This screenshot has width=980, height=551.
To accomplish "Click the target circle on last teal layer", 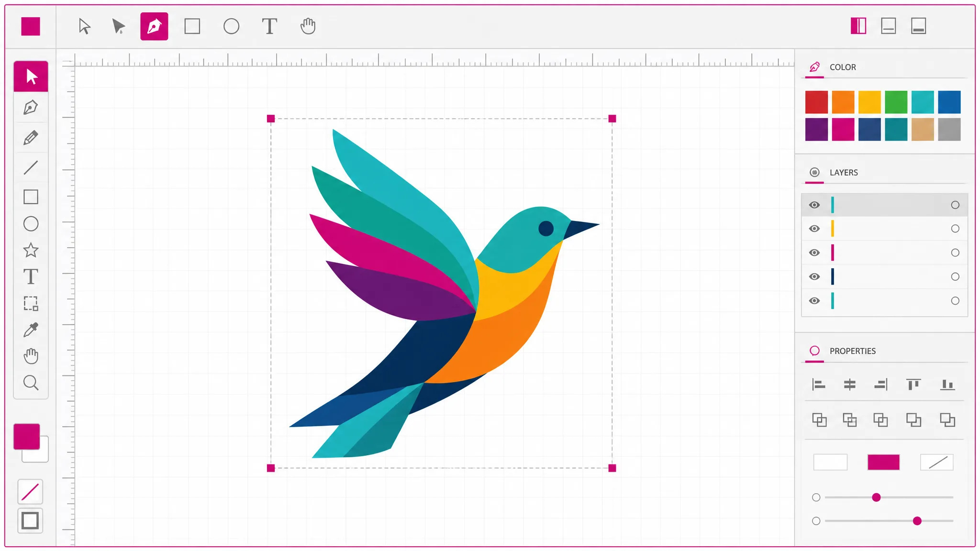I will [955, 301].
